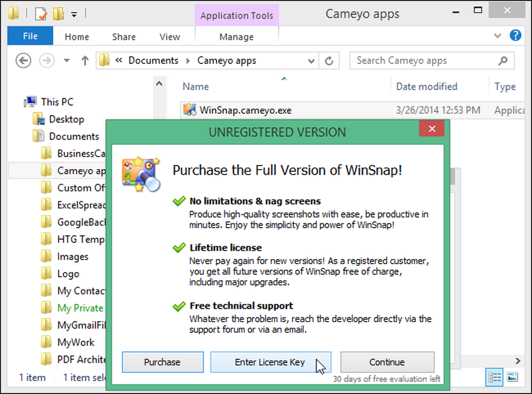The width and height of the screenshot is (532, 394).
Task: Open the File tab
Action: click(x=30, y=36)
